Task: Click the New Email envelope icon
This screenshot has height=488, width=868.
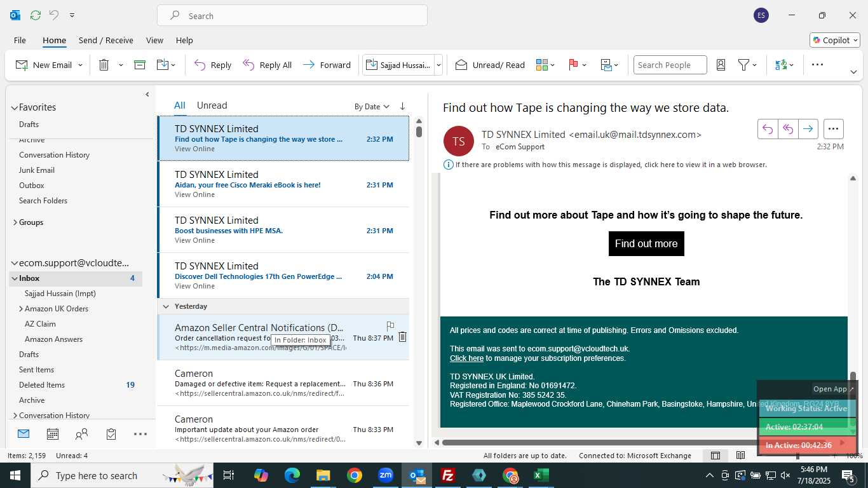Action: [x=22, y=65]
